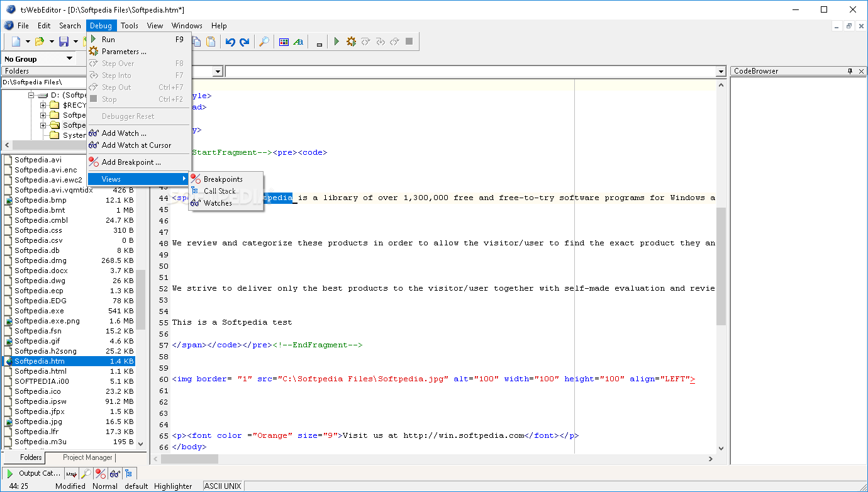
Task: Select Add Watch at Cursor entry
Action: [x=138, y=145]
